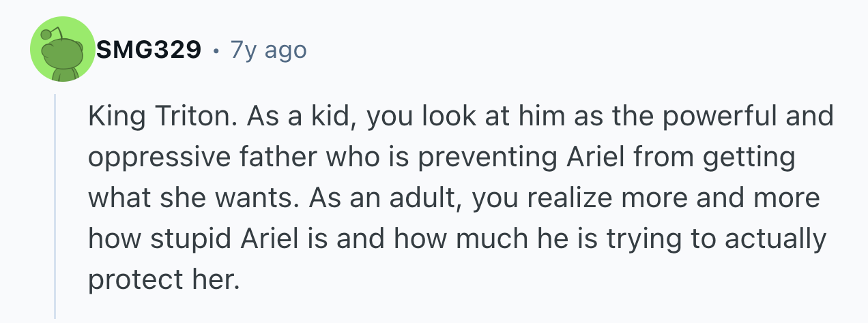Visit the SMG329 user profile link
This screenshot has width=868, height=323.
pos(149,50)
